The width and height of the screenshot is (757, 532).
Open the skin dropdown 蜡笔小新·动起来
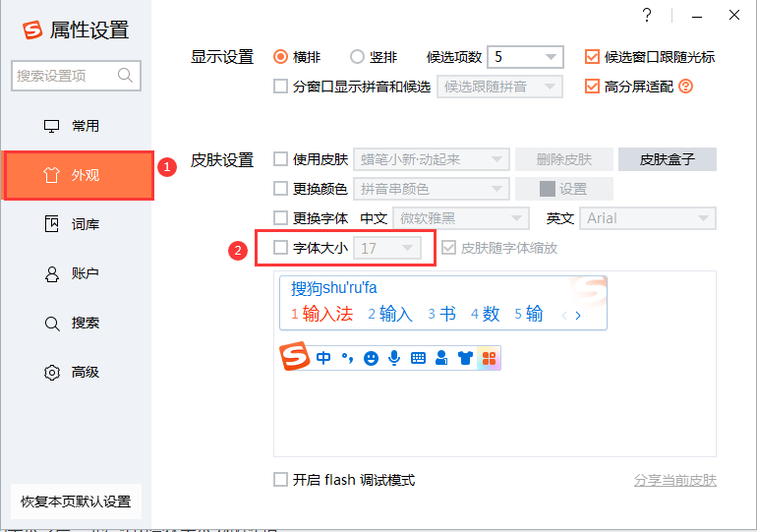432,159
